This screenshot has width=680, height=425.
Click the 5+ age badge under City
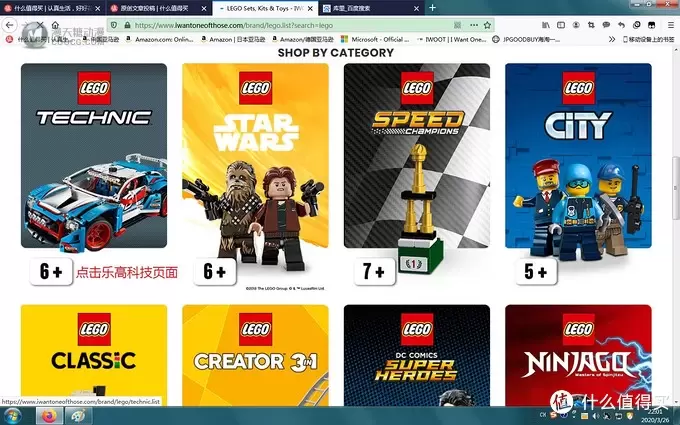536,272
